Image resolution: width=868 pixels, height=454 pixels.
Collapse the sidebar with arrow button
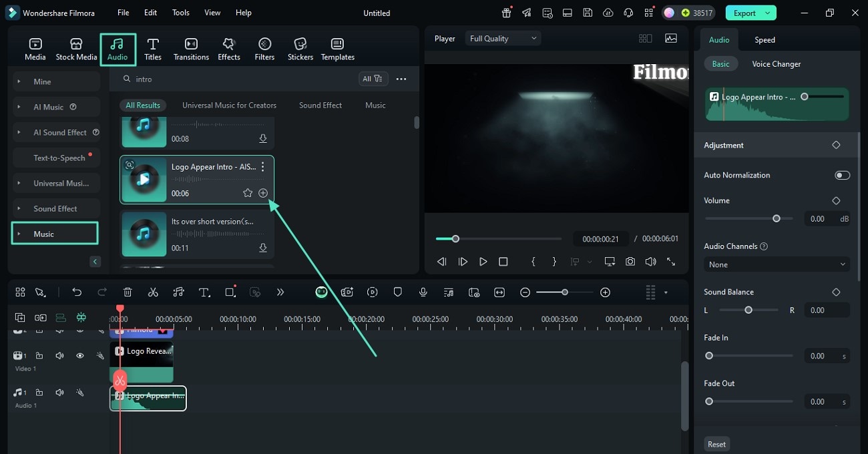pyautogui.click(x=95, y=262)
